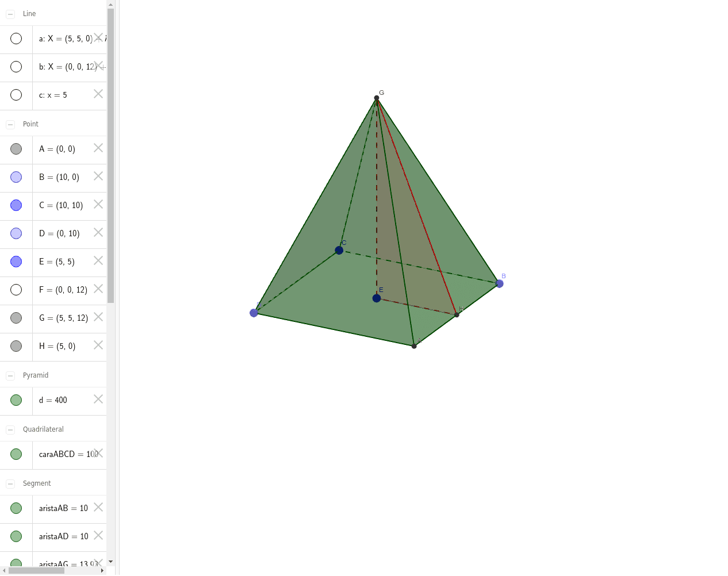Toggle visibility of line a
Viewport: 728px width, 576px height.
tap(16, 39)
